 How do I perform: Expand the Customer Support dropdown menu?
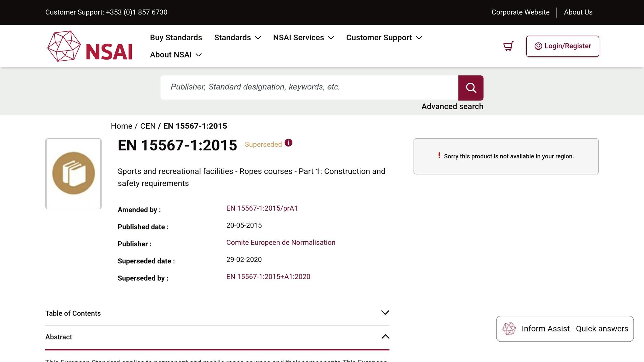[x=384, y=38]
